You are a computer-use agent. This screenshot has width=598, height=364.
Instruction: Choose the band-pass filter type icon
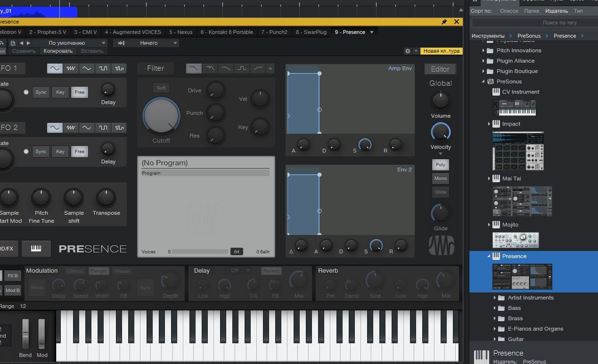pyautogui.click(x=242, y=68)
